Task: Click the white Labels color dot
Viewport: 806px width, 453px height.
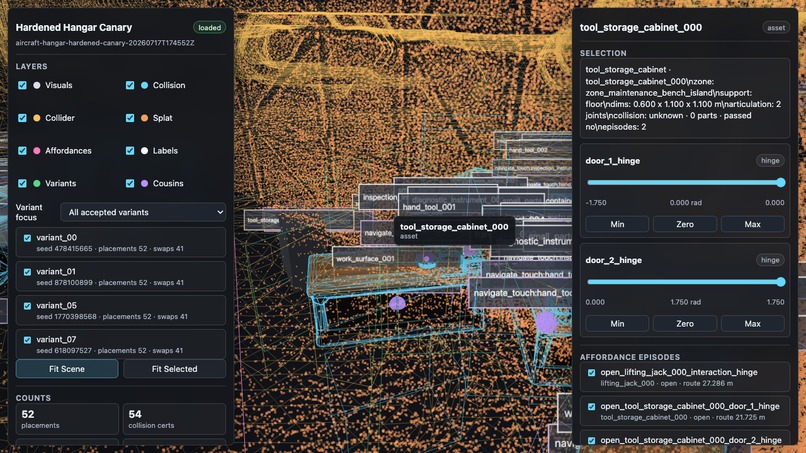Action: [x=144, y=151]
